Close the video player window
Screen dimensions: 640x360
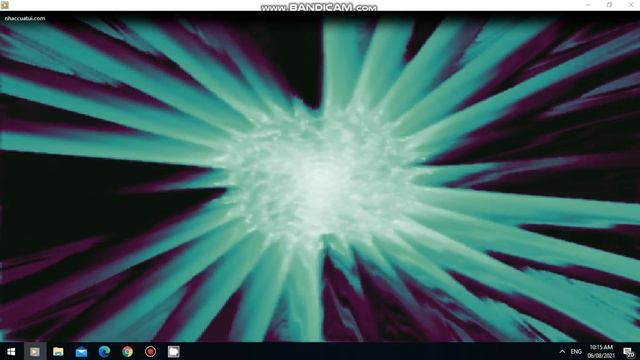click(631, 5)
